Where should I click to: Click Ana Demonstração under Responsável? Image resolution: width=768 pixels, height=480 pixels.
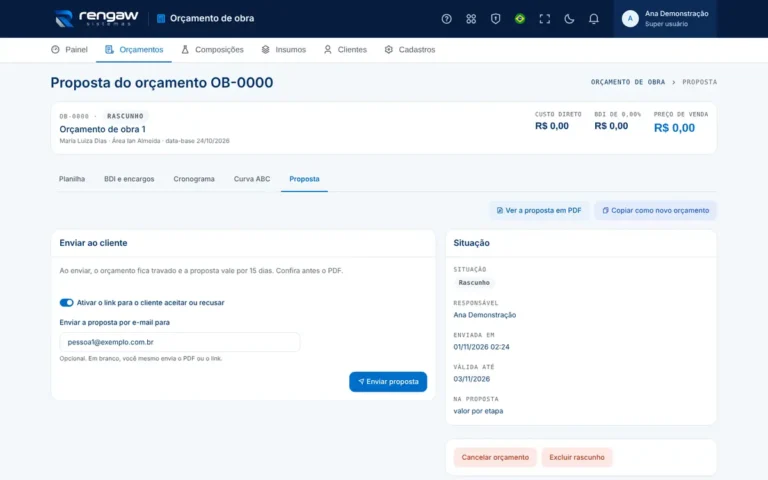(x=485, y=315)
